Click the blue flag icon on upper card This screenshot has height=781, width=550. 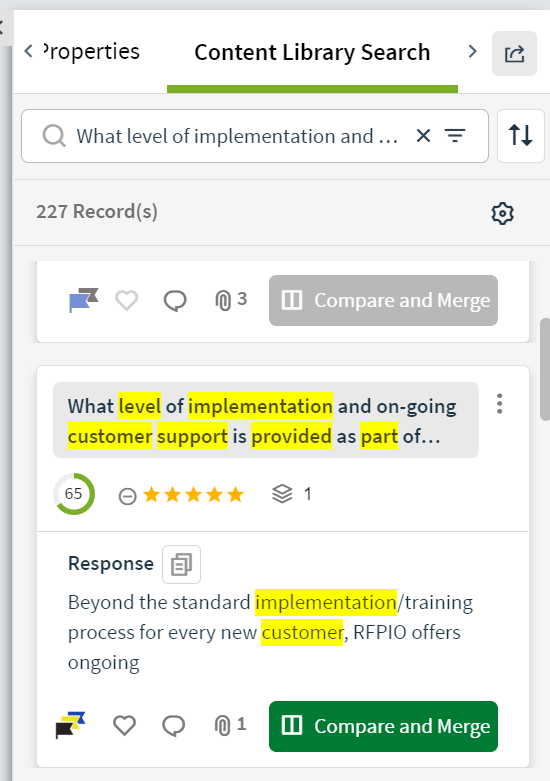click(83, 300)
